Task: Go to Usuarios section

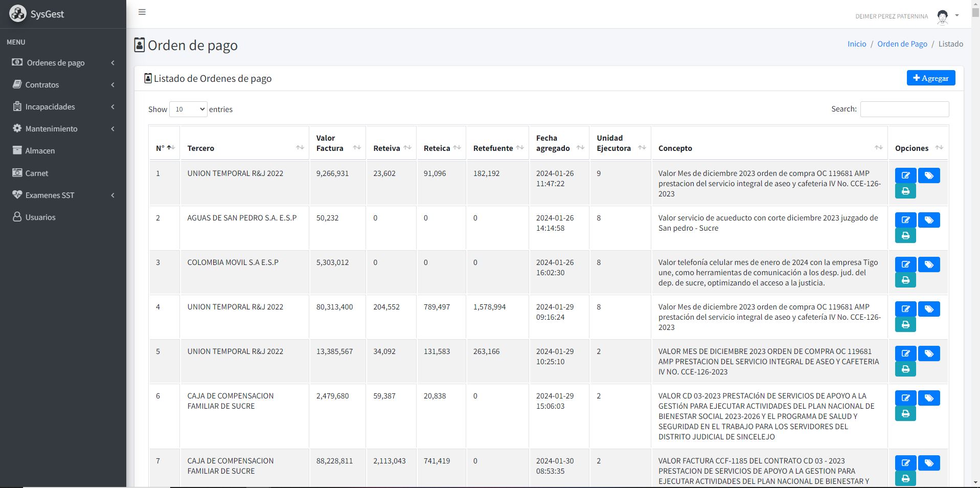Action: (x=40, y=217)
